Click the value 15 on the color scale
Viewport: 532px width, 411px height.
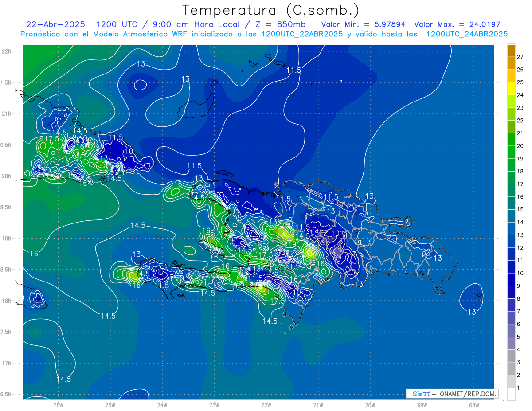pos(520,209)
